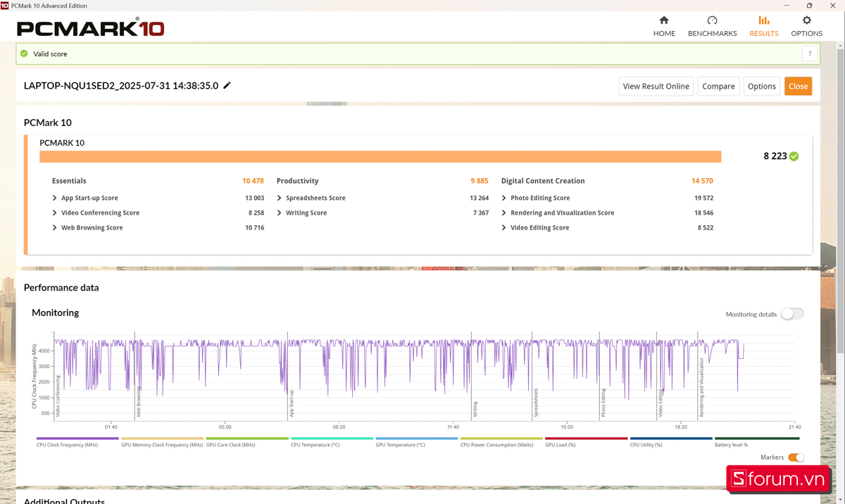Click the Essentials score 10 478
Screen dimensions: 845x504
point(253,181)
